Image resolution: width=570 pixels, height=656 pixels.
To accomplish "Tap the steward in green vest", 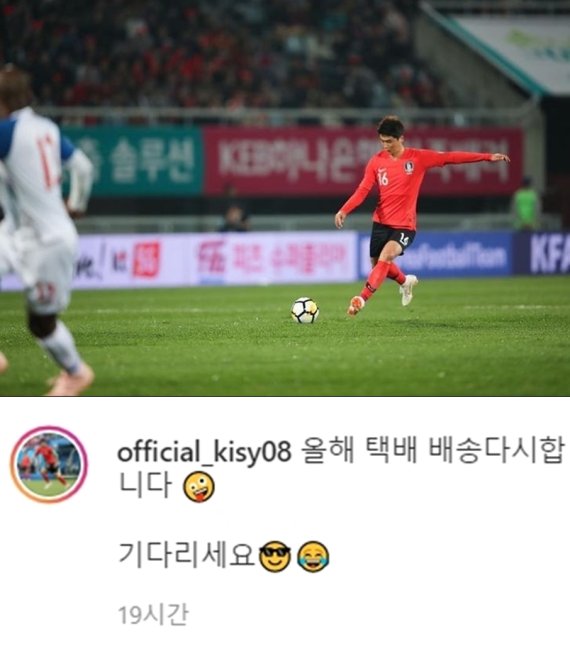I will pyautogui.click(x=526, y=204).
